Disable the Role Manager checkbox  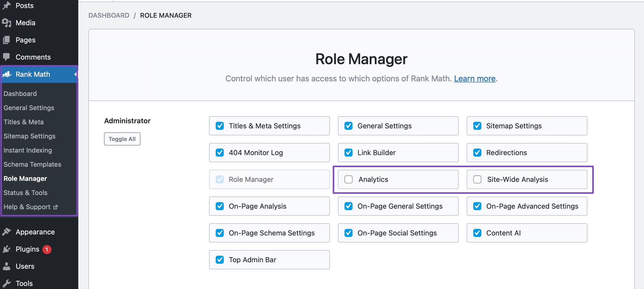(220, 179)
